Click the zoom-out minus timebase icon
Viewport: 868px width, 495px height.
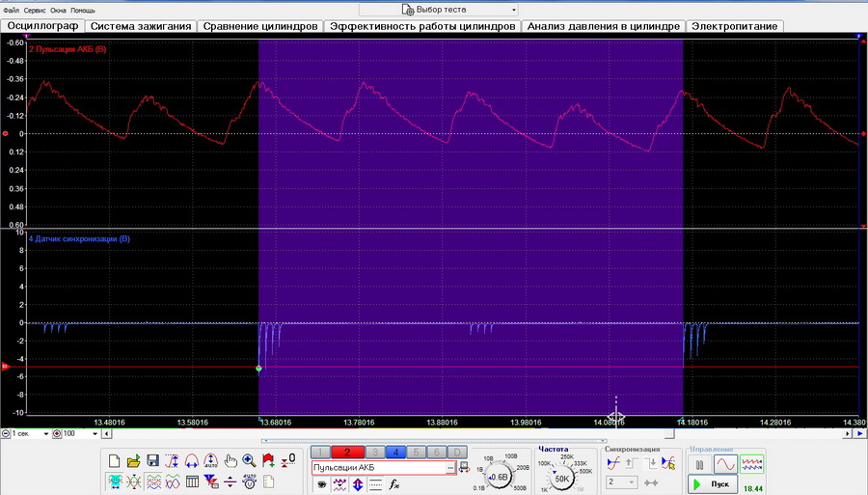pos(6,434)
